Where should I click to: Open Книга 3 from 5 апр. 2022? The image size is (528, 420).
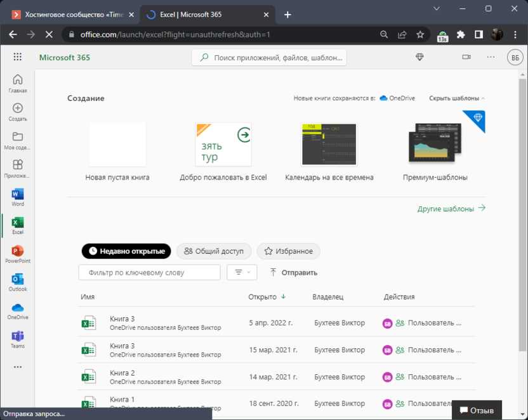click(x=276, y=323)
